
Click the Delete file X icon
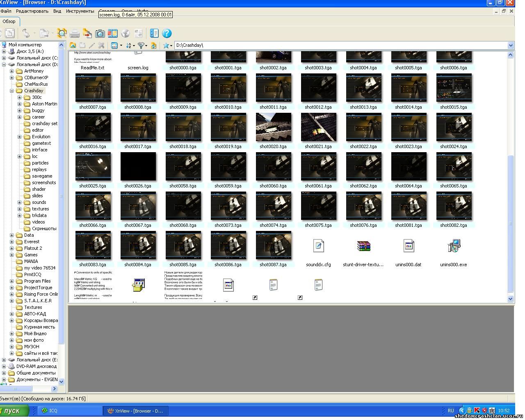point(101,46)
